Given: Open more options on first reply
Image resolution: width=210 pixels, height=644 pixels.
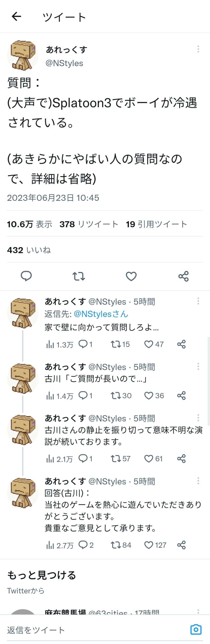Looking at the screenshot, I should coord(198,301).
